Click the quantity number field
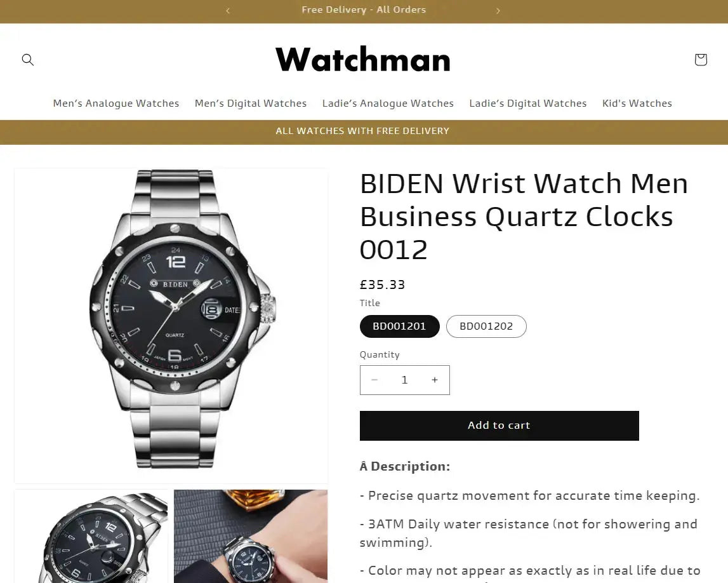 [x=404, y=380]
